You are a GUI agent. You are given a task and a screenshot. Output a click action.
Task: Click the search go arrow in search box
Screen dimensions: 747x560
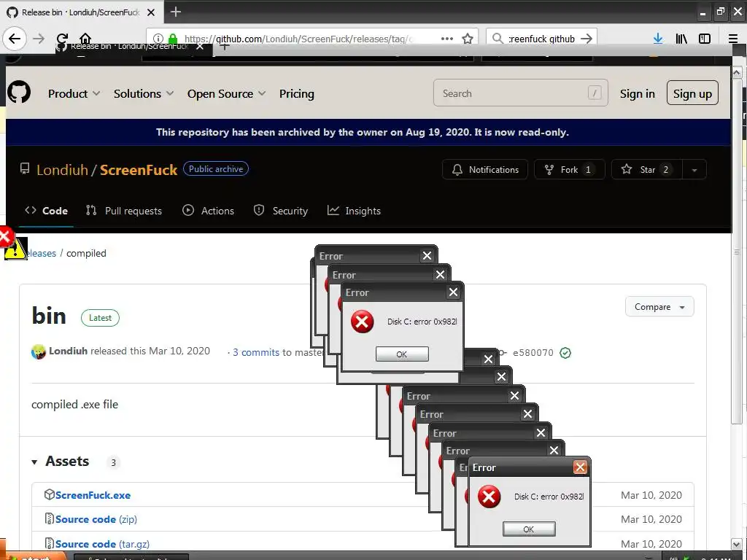(587, 39)
